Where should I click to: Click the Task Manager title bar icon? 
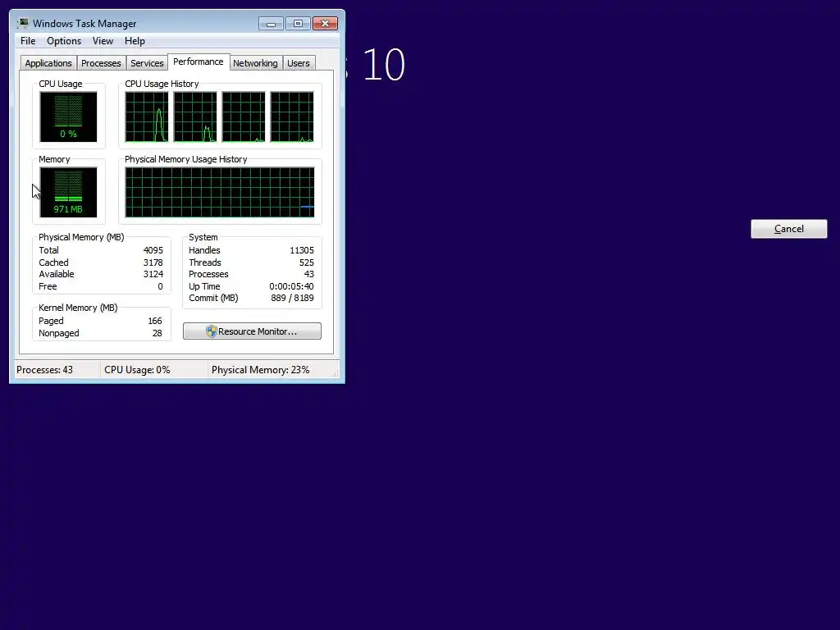[22, 23]
